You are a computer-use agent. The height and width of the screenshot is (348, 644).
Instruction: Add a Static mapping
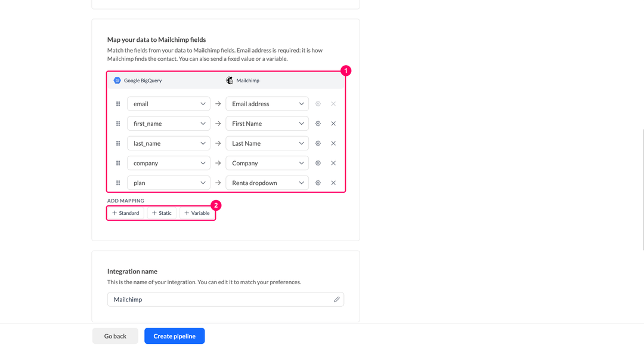coord(162,213)
